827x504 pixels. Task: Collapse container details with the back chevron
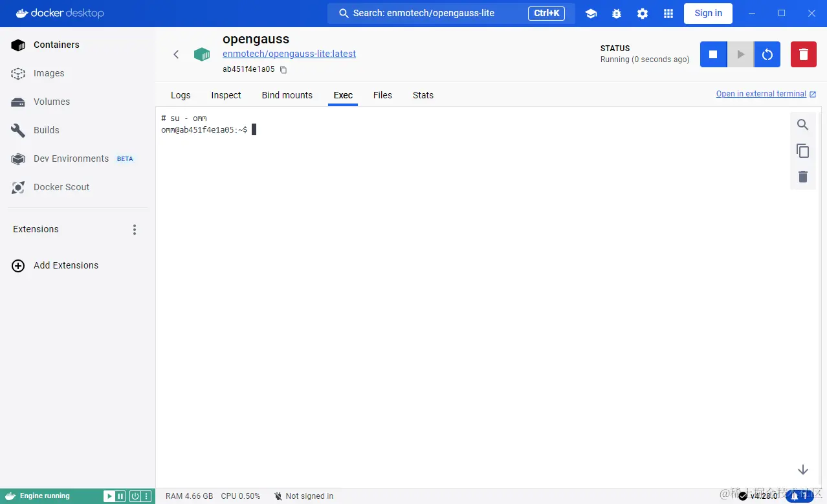pos(176,54)
